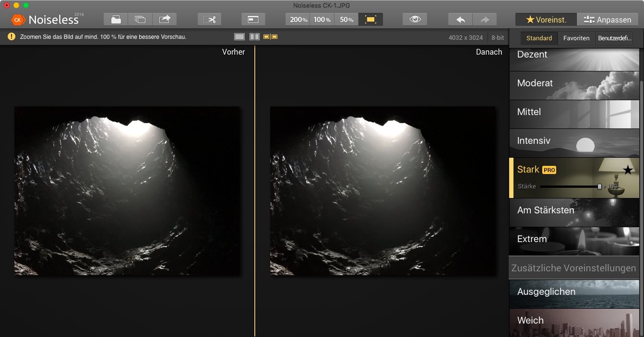Click the open image folder icon
This screenshot has width=644, height=337.
pyautogui.click(x=116, y=20)
